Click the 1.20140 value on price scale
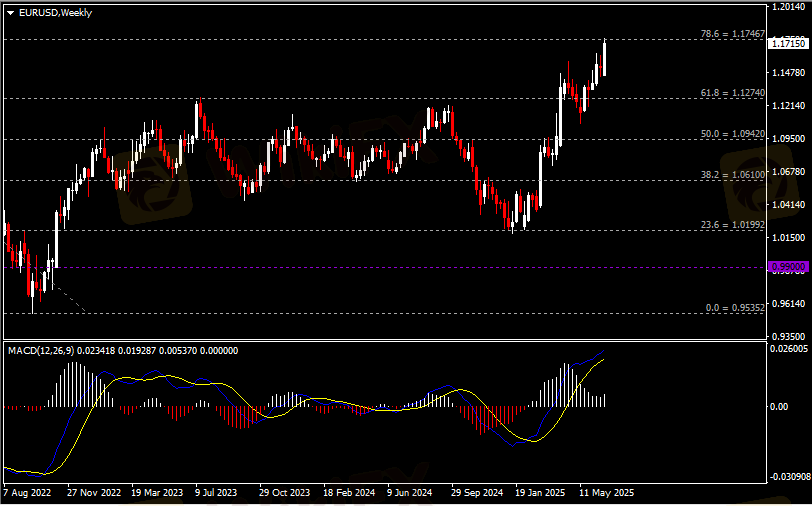The image size is (812, 506). tap(789, 7)
